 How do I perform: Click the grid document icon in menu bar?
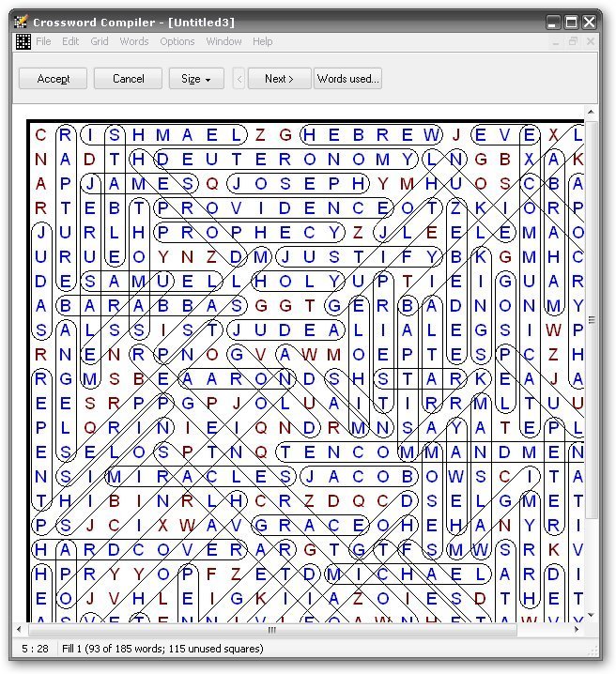(23, 41)
